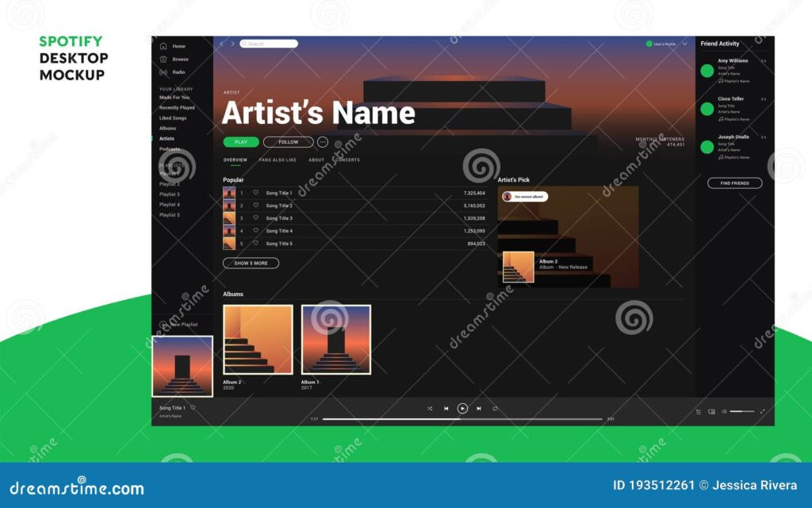Image resolution: width=812 pixels, height=508 pixels.
Task: Open Playlist 5 in sidebar
Action: (x=170, y=215)
